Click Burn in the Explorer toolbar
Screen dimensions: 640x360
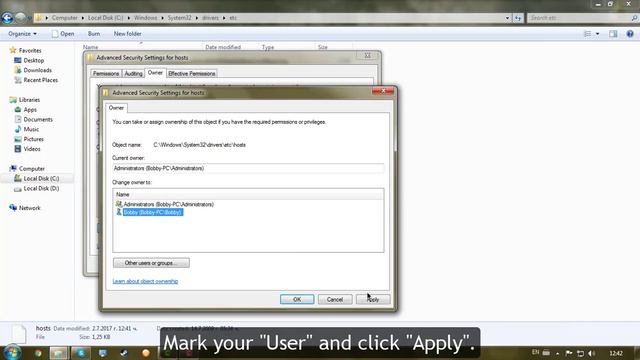(94, 34)
